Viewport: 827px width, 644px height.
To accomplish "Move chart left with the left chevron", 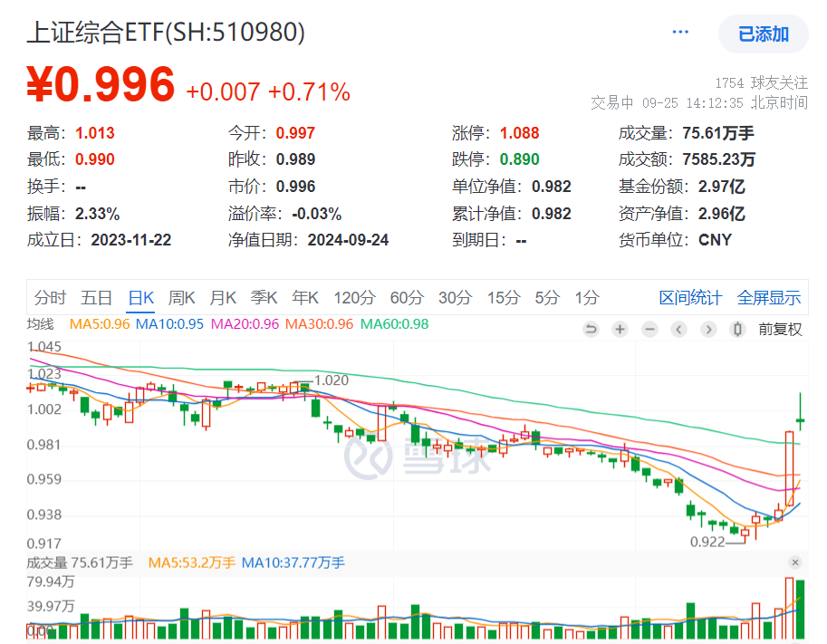I will click(678, 330).
